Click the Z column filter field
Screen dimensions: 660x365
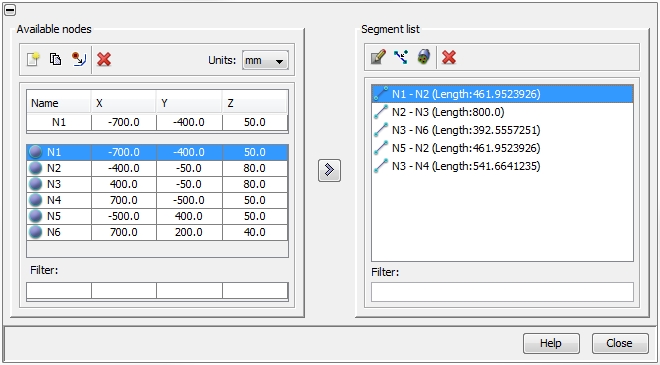255,290
